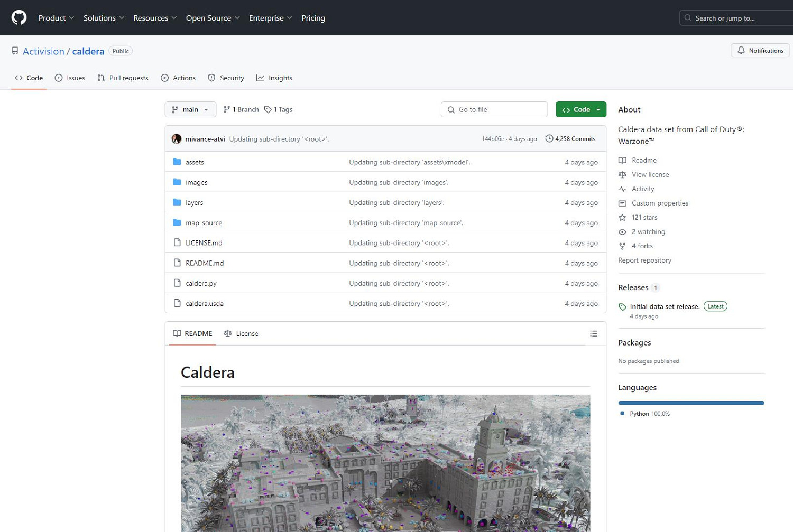The image size is (793, 532).
Task: Click the GitHub logo icon
Action: click(19, 18)
